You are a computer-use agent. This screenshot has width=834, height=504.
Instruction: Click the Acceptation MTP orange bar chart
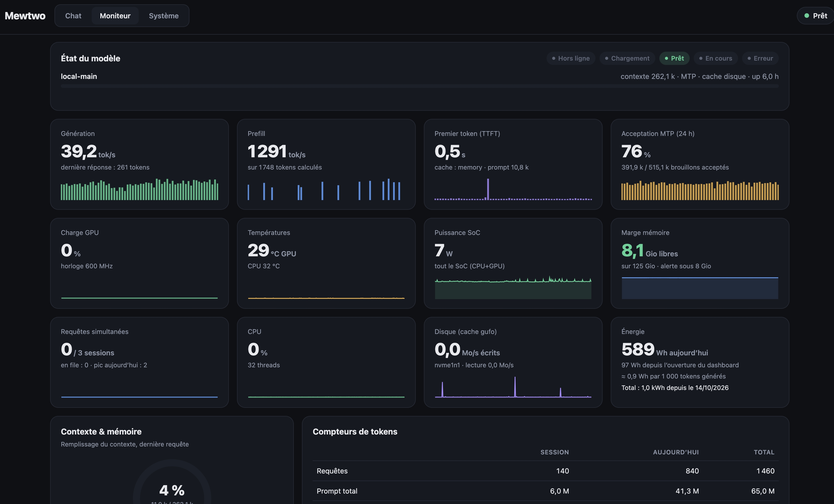coord(700,191)
